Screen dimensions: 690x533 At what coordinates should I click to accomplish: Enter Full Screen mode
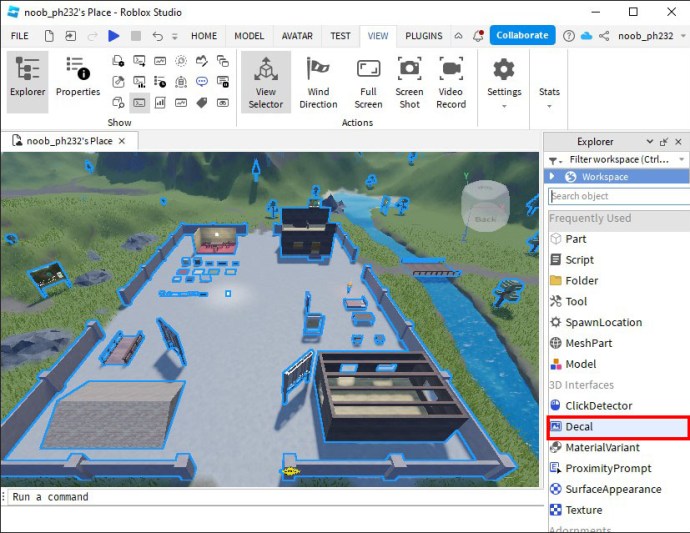pos(368,81)
